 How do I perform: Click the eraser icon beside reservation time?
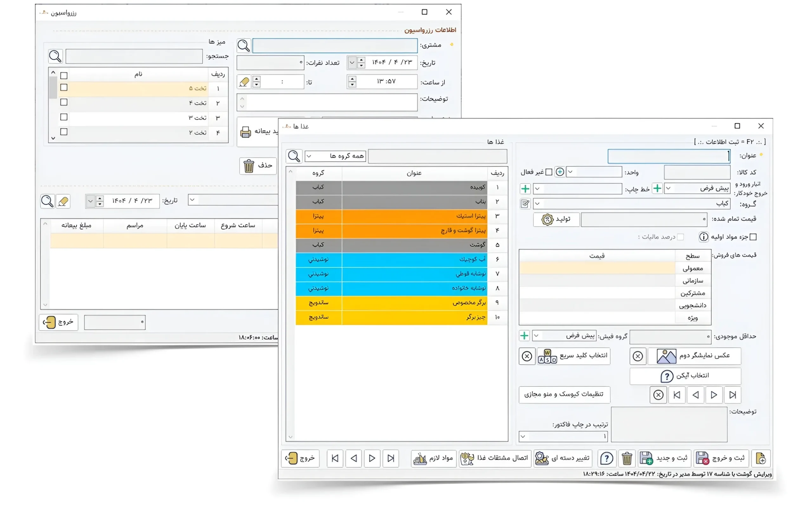pyautogui.click(x=244, y=82)
